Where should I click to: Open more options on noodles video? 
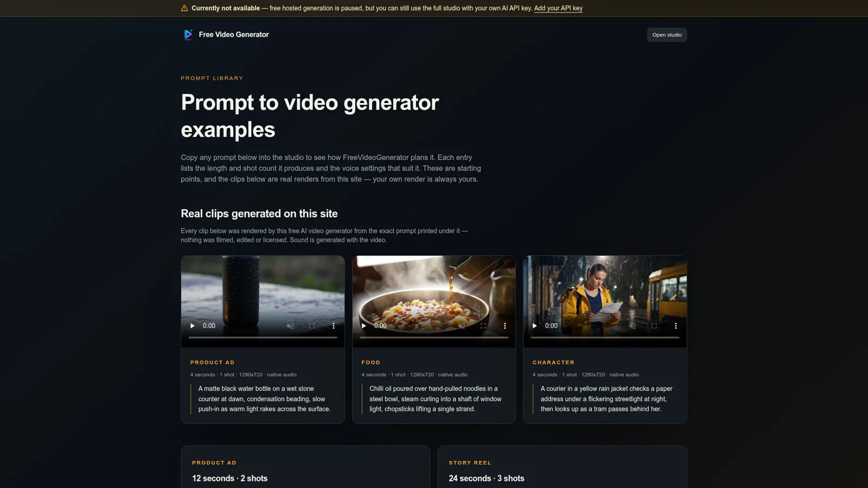(x=505, y=326)
